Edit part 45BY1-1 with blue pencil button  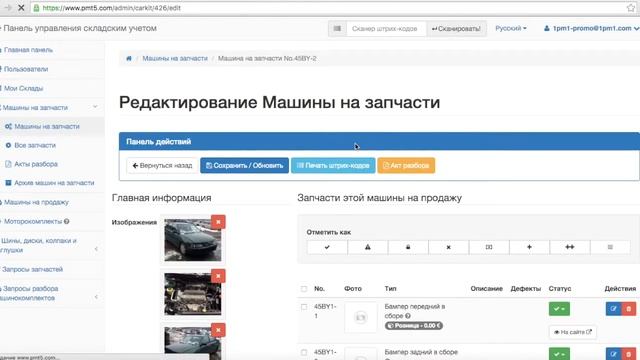pyautogui.click(x=613, y=309)
